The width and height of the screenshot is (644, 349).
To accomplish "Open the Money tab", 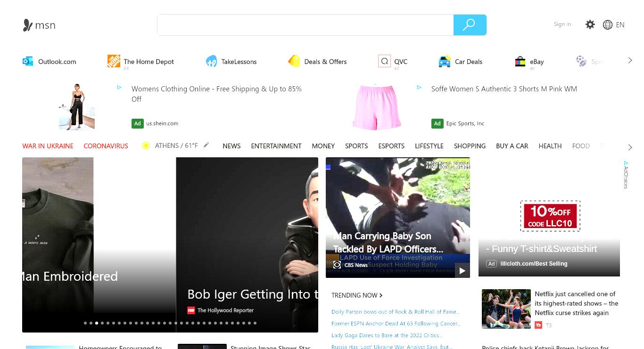I will click(323, 146).
